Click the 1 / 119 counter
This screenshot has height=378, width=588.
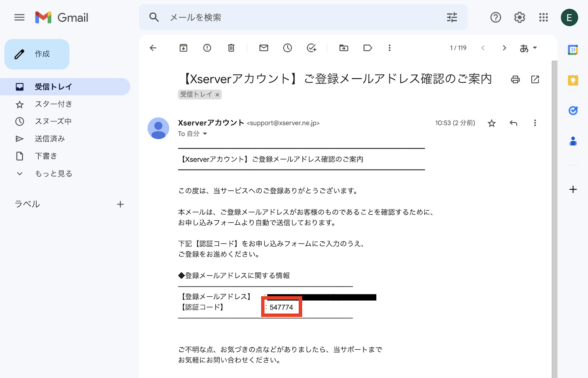[458, 48]
